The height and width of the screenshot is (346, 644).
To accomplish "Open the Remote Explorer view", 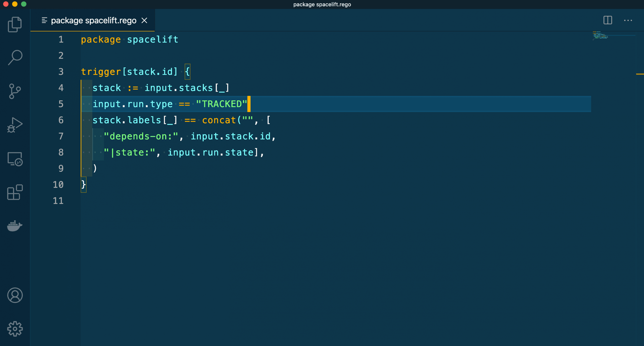I will tap(15, 159).
